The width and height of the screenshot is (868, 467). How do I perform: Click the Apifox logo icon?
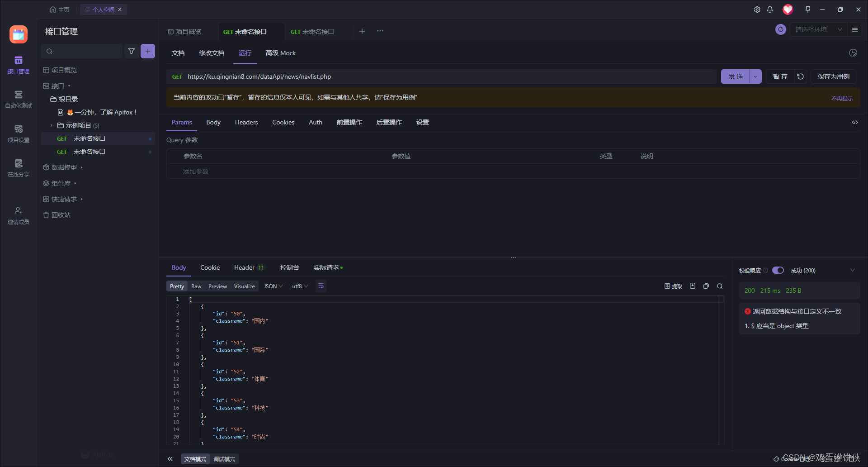[19, 34]
